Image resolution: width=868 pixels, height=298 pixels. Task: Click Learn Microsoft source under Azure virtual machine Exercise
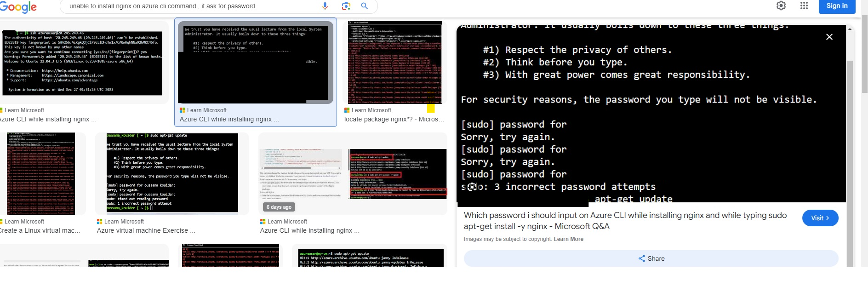pos(120,222)
